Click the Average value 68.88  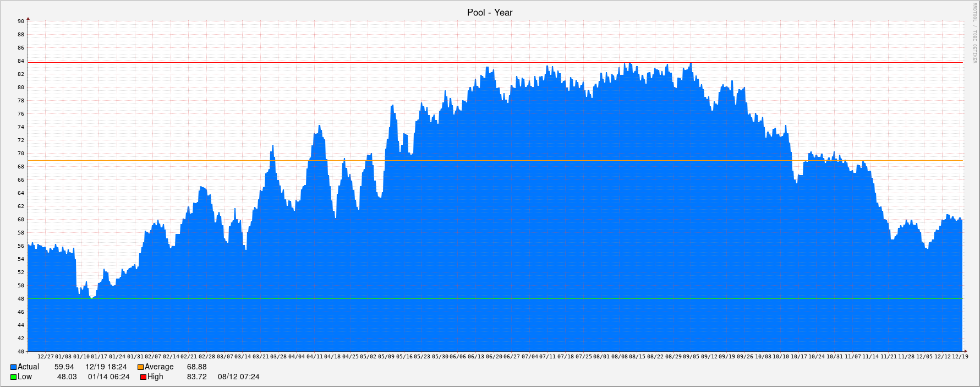coord(196,367)
